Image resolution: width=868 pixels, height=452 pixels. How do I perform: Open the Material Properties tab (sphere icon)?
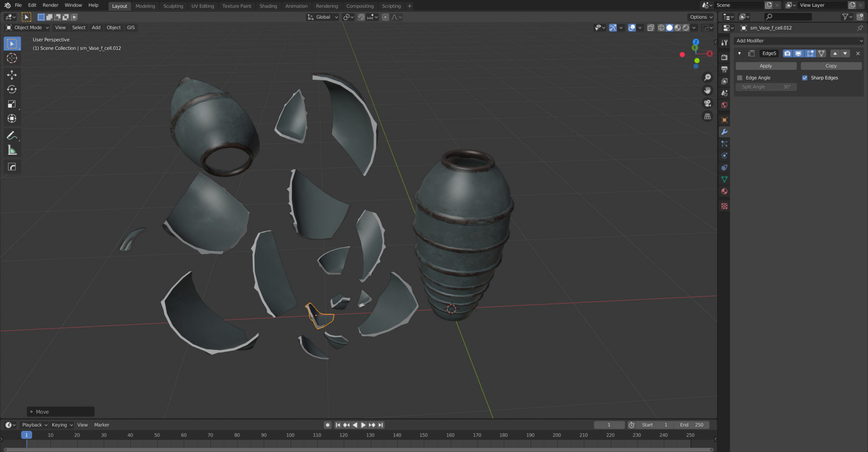click(x=725, y=191)
